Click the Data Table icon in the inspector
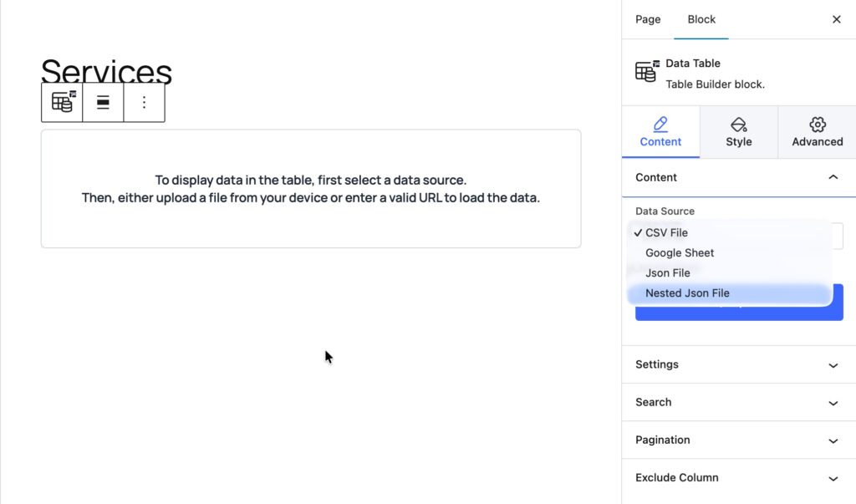The width and height of the screenshot is (856, 504). (645, 72)
